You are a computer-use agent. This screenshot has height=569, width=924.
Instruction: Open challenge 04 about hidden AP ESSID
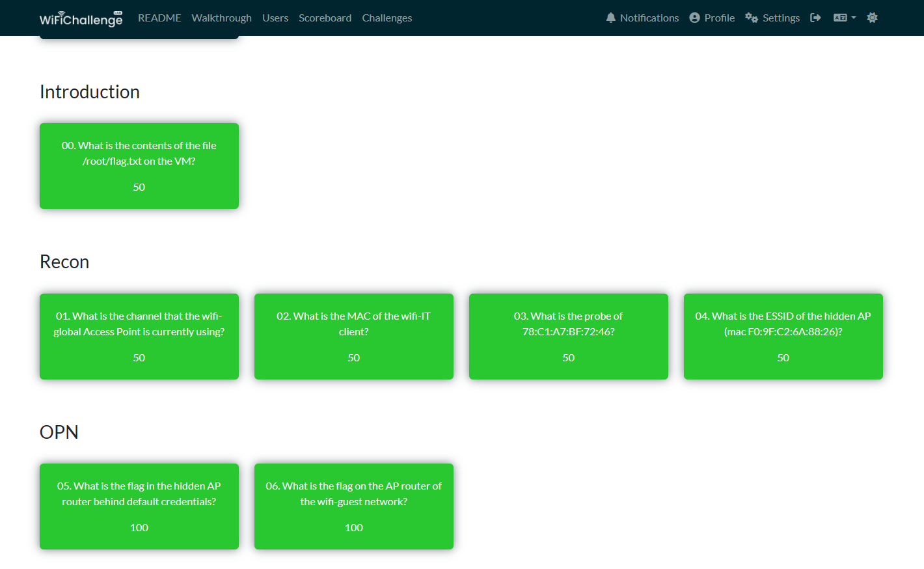[x=783, y=337]
